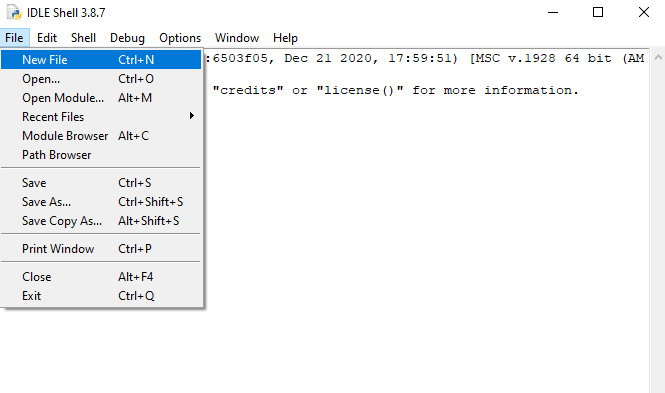The height and width of the screenshot is (393, 665).
Task: Click the IDLE Python icon in title bar
Action: tap(14, 12)
